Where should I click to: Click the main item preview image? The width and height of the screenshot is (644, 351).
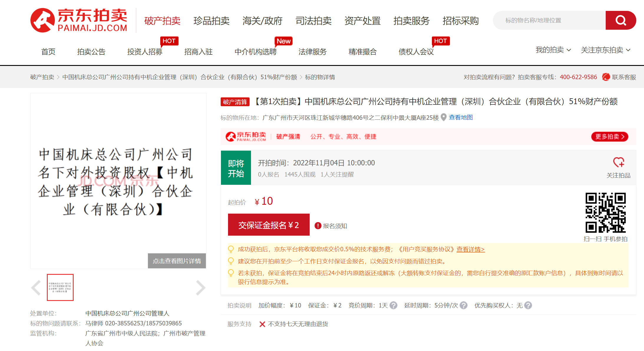click(x=118, y=181)
